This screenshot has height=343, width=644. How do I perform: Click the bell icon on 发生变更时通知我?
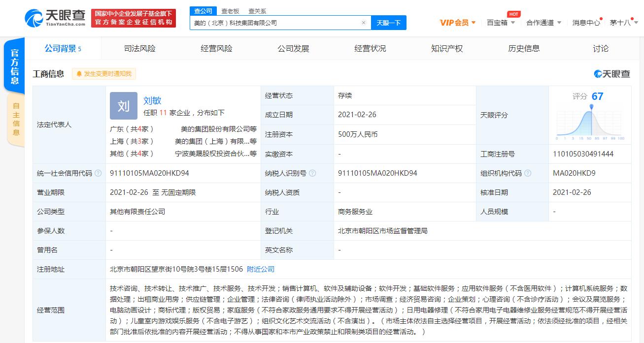coord(79,74)
